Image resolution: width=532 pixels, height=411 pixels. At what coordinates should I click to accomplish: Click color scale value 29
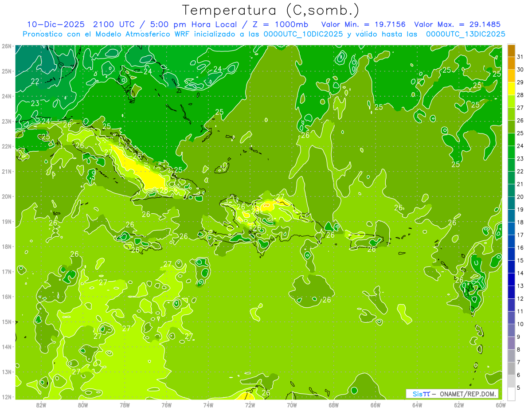520,82
